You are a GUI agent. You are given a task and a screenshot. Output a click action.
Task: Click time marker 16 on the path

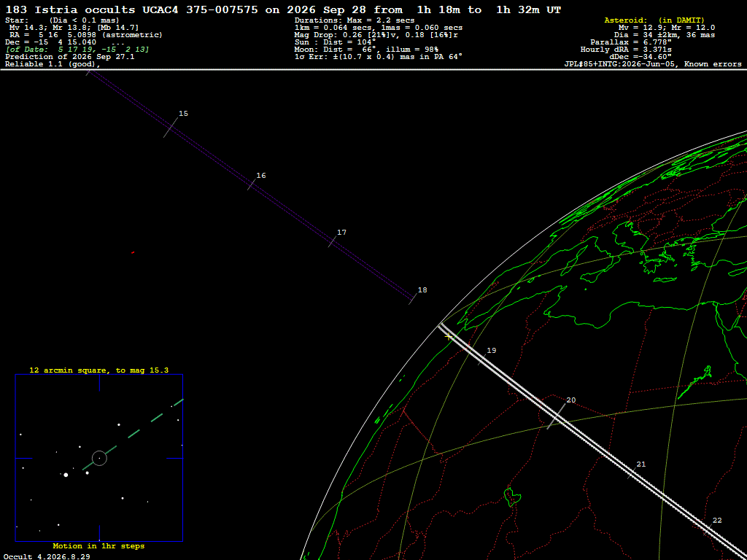coord(261,176)
